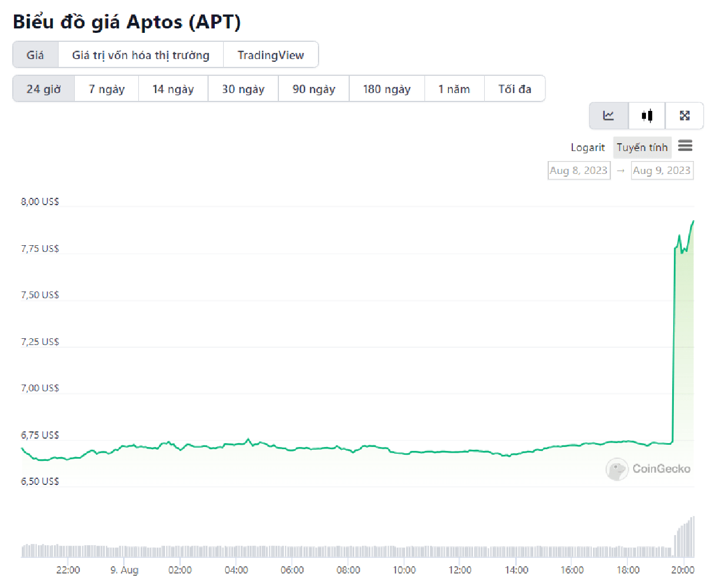This screenshot has width=714, height=588.
Task: Click the 12:00 time axis label
Action: click(460, 570)
